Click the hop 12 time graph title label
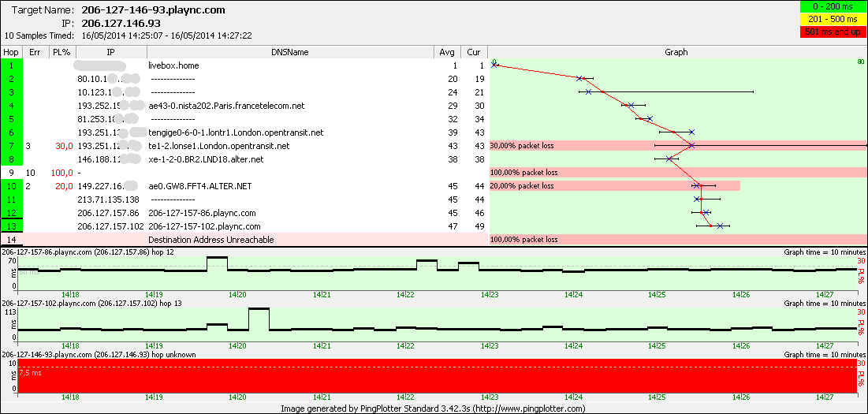Screen dimensions: 868x414 point(88,250)
